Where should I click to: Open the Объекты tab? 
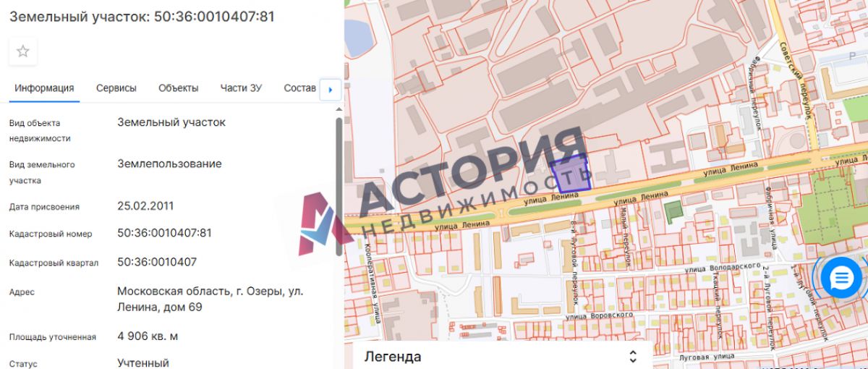tap(179, 88)
